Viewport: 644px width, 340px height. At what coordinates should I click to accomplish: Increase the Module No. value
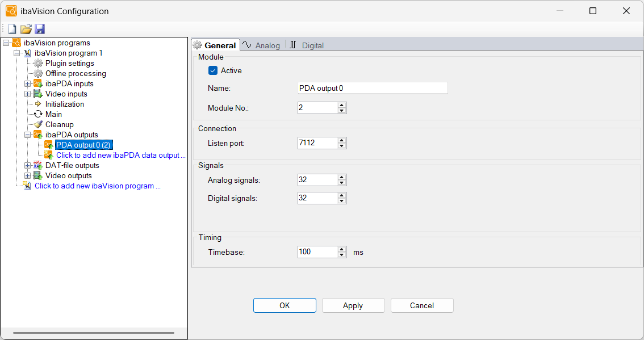click(342, 105)
